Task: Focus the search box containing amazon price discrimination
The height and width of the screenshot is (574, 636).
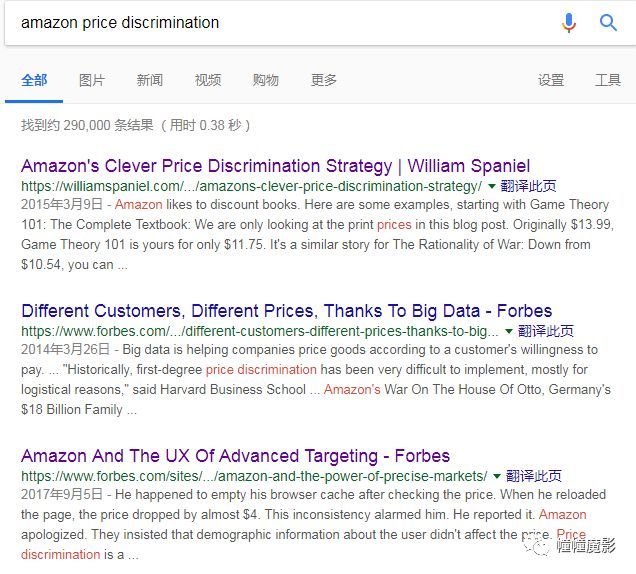Action: tap(284, 23)
